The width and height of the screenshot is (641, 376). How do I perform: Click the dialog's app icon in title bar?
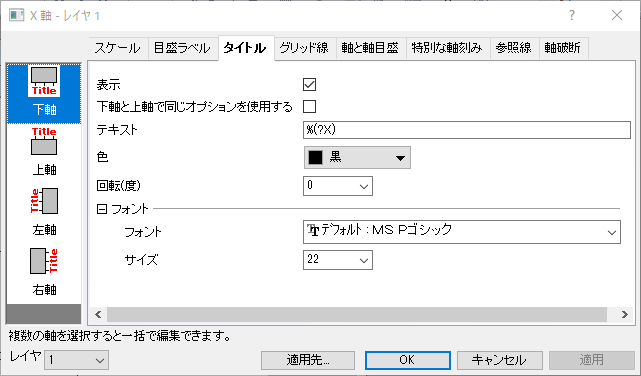17,15
